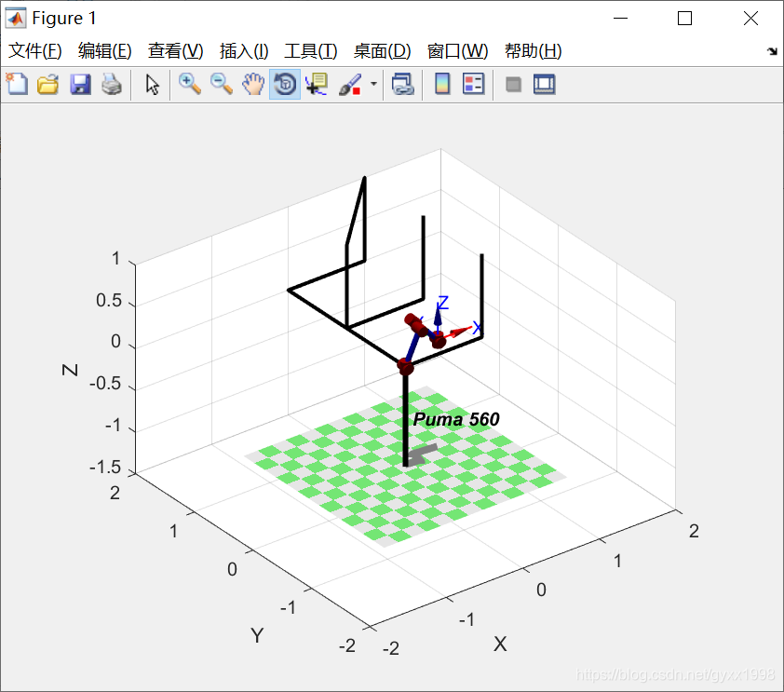Activate the Zoom Out magnifier tool
Screen dimensions: 784x692
(222, 84)
